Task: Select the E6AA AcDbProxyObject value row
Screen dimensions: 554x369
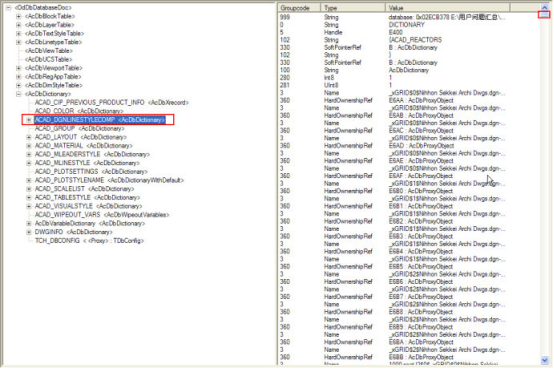Action: pyautogui.click(x=409, y=100)
